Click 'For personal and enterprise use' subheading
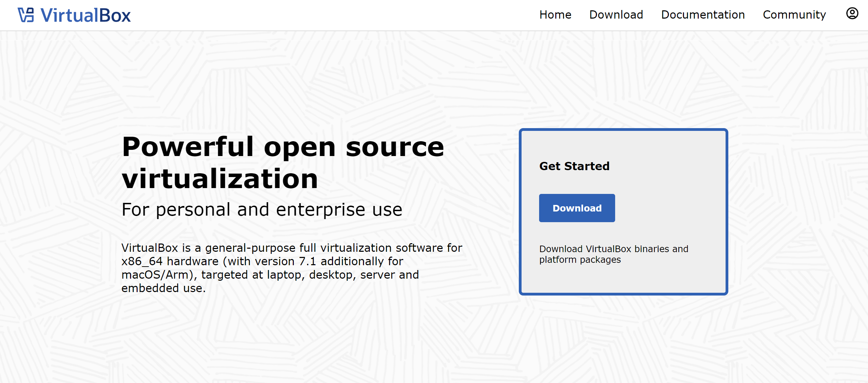The height and width of the screenshot is (383, 868). pos(262,209)
